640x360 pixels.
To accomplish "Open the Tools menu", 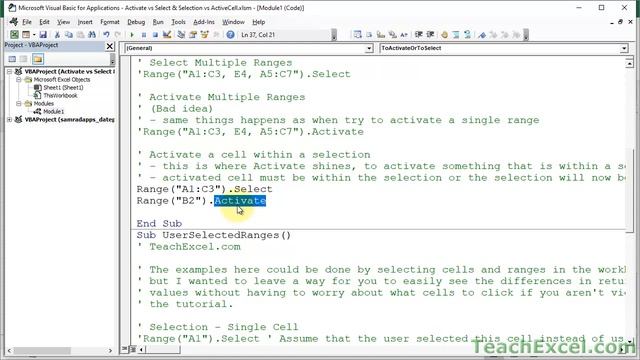I will [x=178, y=22].
